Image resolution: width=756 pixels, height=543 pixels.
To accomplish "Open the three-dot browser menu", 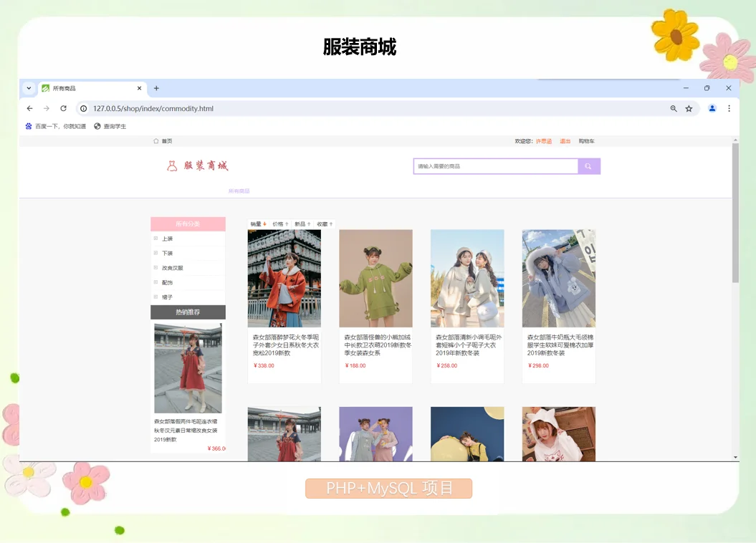I will tap(729, 108).
